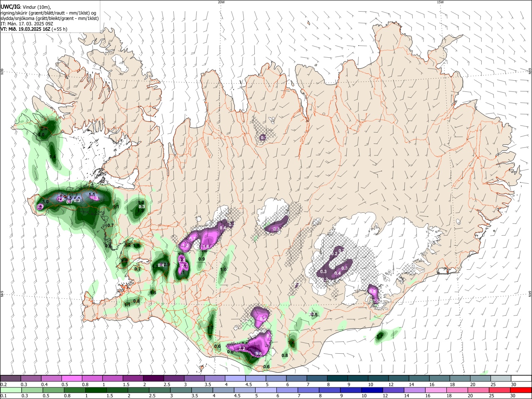Click the darkest green 1 mm rain legend swatch

tap(96, 390)
